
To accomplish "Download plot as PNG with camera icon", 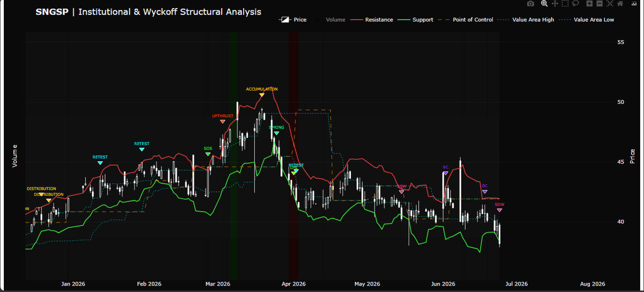I will click(530, 3).
